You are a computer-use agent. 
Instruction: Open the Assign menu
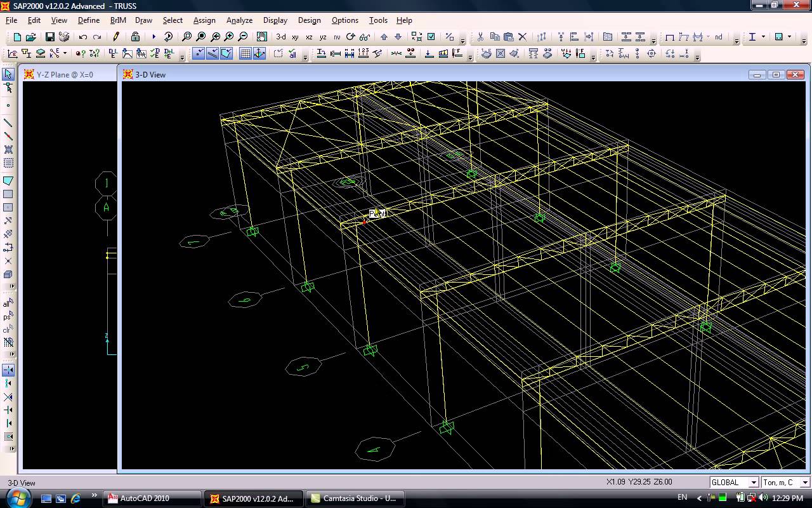click(204, 20)
